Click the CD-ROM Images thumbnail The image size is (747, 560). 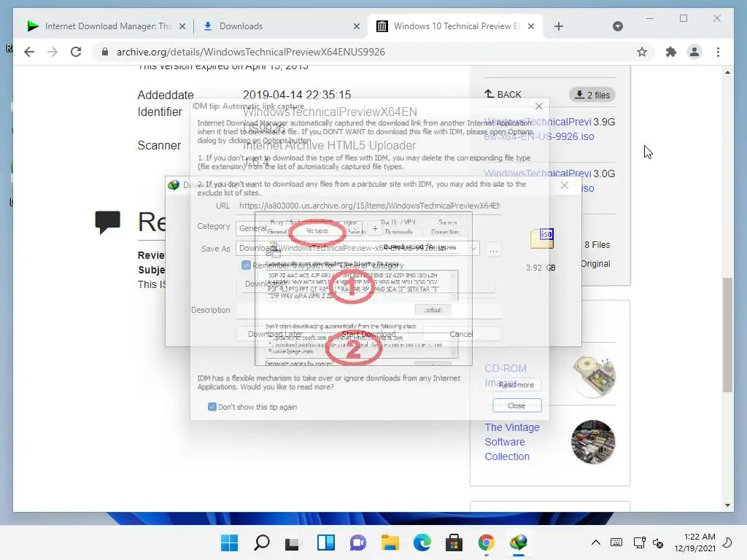click(x=594, y=377)
